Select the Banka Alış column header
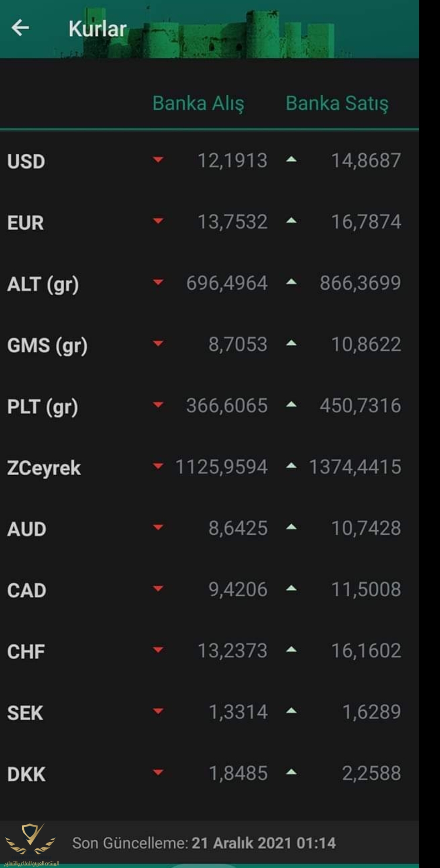The height and width of the screenshot is (868, 440). point(198,104)
